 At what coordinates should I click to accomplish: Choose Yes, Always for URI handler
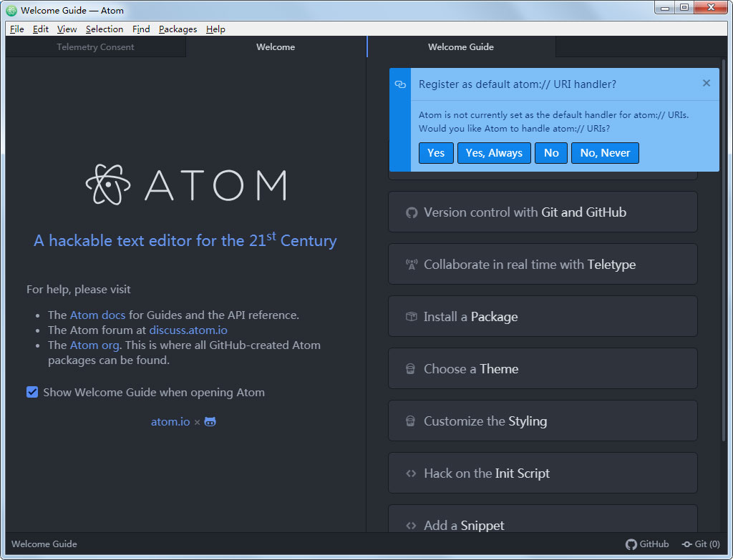pyautogui.click(x=494, y=153)
